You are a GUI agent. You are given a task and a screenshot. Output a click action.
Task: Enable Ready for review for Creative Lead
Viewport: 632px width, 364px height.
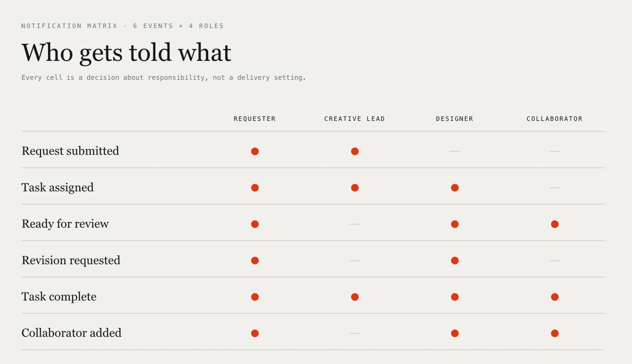coord(355,224)
